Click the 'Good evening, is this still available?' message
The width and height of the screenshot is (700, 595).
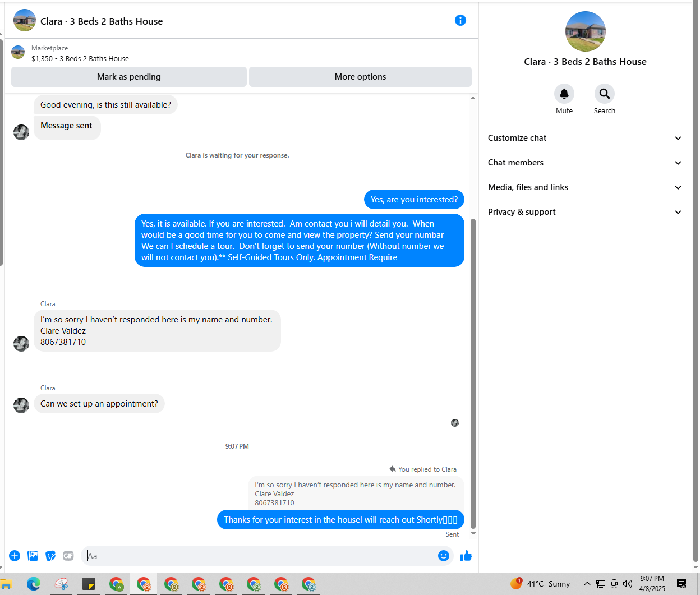(105, 105)
